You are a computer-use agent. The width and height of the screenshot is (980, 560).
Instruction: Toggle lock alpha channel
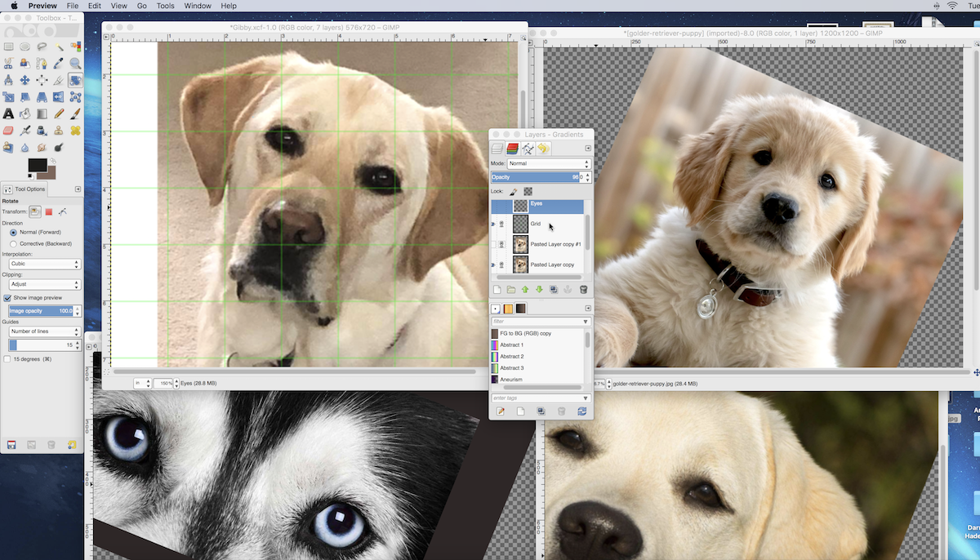point(528,191)
